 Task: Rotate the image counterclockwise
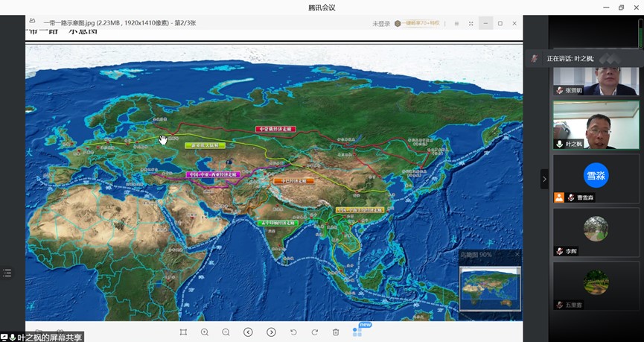[x=293, y=332]
